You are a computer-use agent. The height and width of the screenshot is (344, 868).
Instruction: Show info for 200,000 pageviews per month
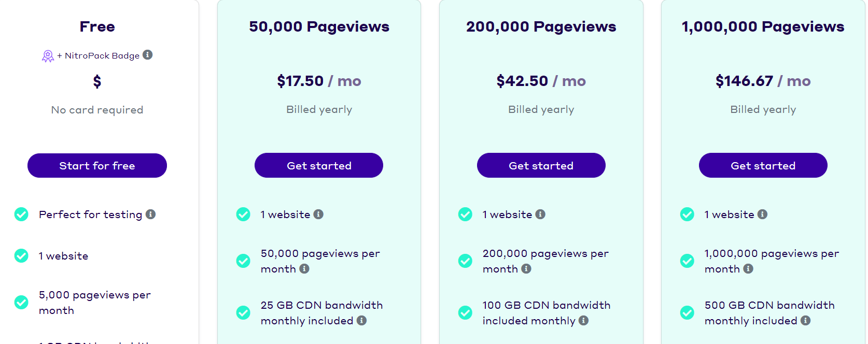click(x=526, y=269)
